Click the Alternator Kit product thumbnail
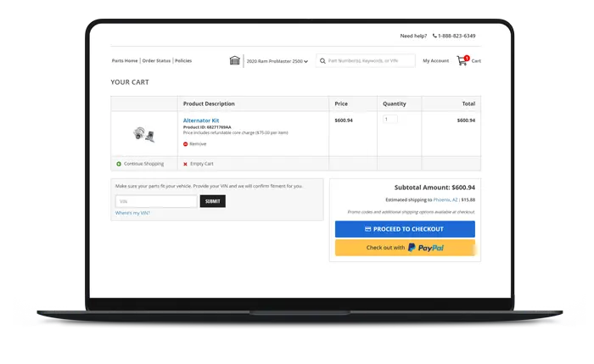 pos(144,134)
